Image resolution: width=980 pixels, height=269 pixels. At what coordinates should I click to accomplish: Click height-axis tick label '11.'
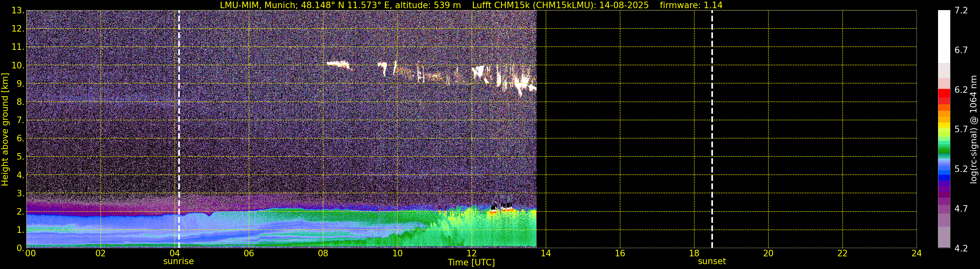coord(18,47)
